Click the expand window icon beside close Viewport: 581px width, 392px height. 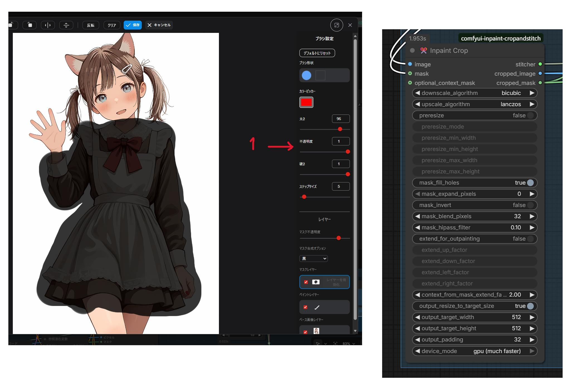click(x=336, y=25)
